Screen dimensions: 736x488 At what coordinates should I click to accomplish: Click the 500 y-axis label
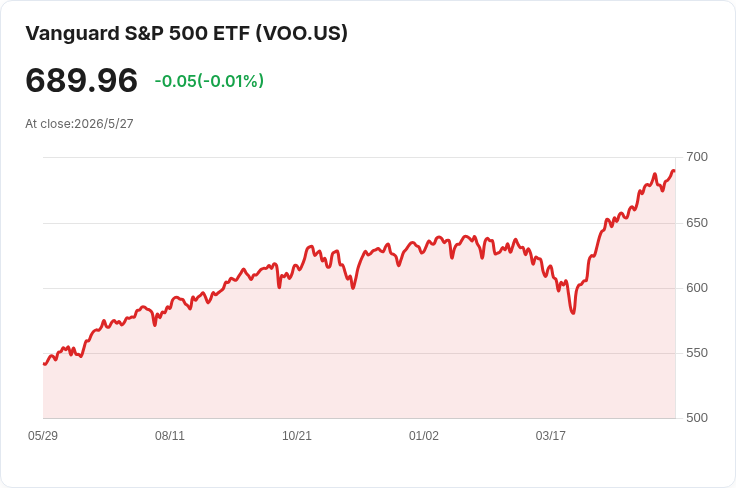(697, 418)
